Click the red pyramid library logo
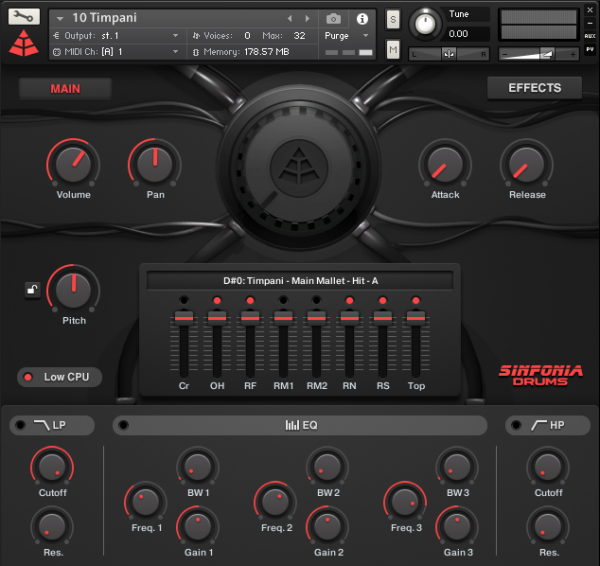The image size is (600, 566). point(24,43)
